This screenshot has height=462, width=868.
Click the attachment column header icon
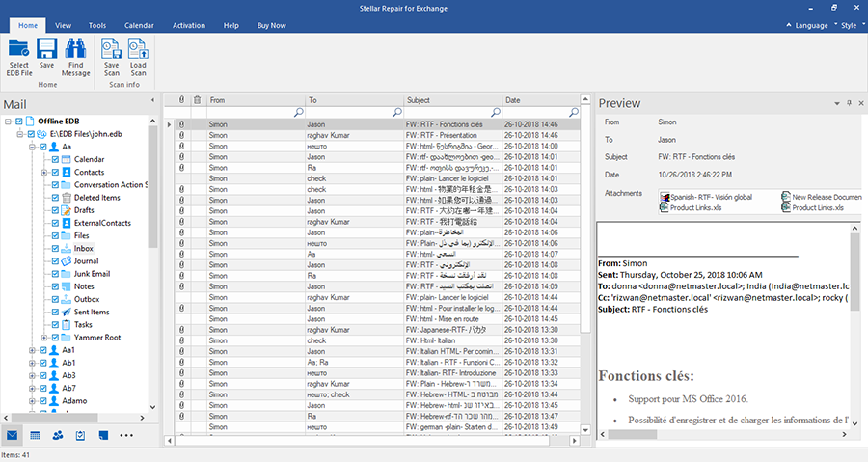(181, 100)
